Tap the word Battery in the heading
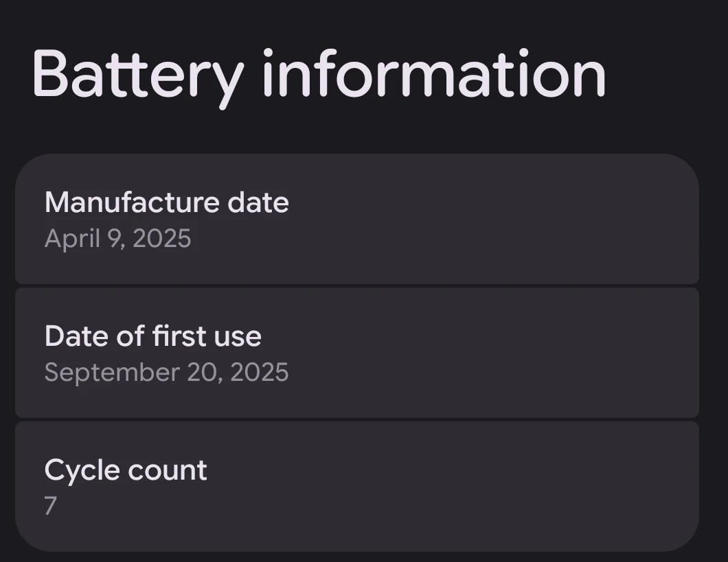The width and height of the screenshot is (728, 562). [137, 74]
